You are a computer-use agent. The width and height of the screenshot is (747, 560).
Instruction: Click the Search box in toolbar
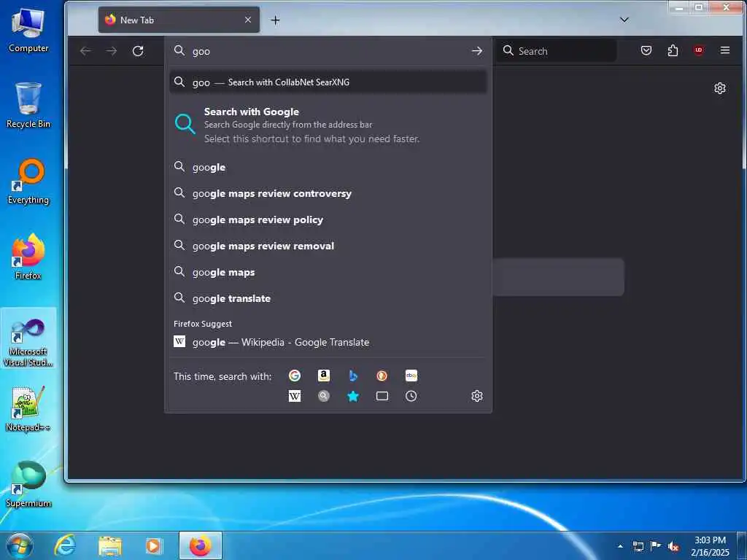point(557,51)
